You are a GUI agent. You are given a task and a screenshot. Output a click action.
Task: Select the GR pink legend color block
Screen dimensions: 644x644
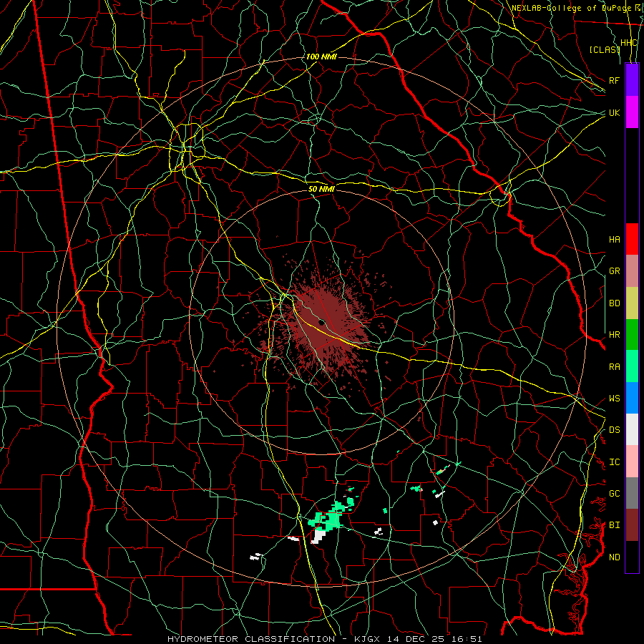[x=632, y=270]
